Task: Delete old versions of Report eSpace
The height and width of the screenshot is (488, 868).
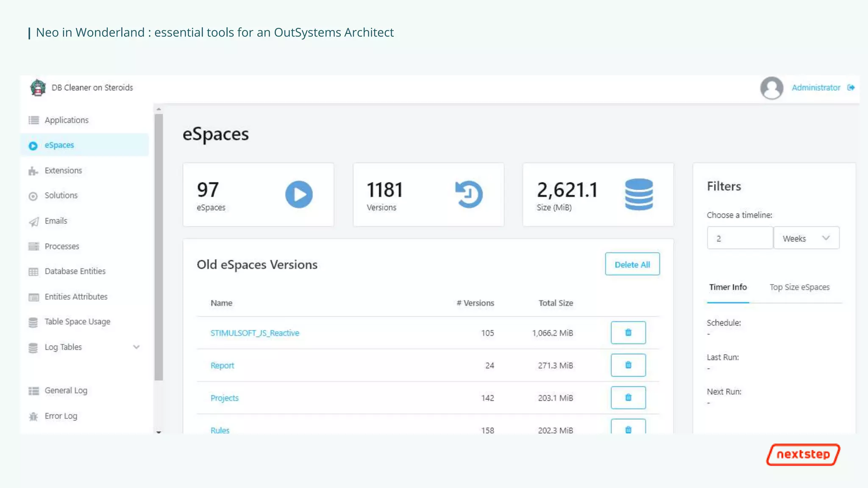Action: coord(628,365)
